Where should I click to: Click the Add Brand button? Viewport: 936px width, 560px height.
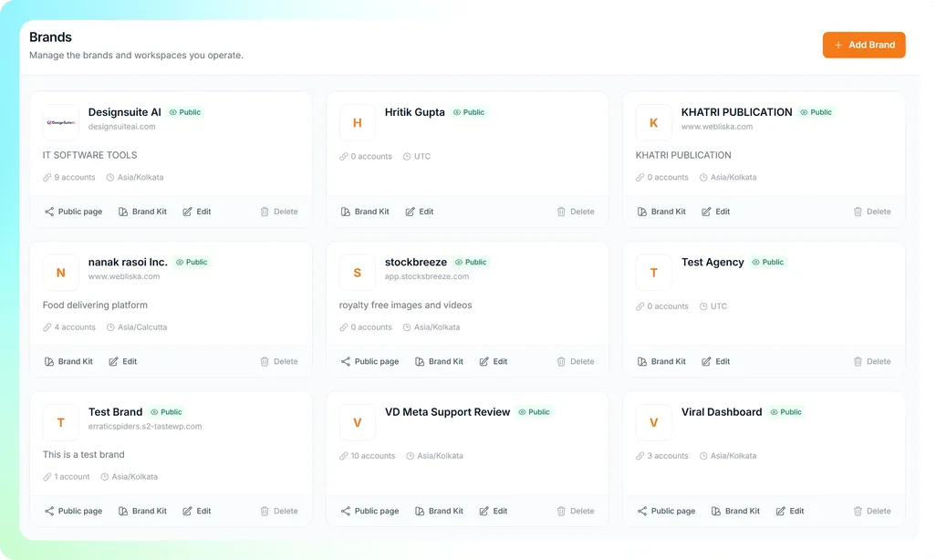pos(864,45)
